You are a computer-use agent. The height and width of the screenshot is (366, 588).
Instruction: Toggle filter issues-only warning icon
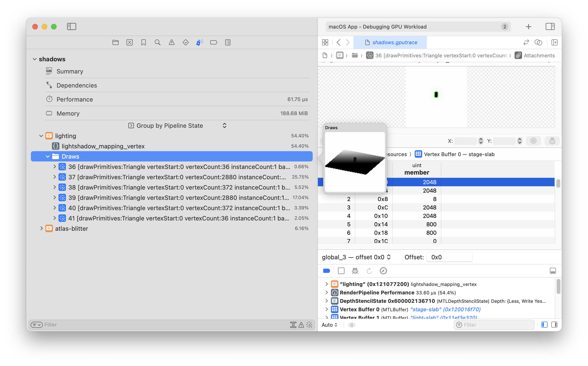click(301, 325)
